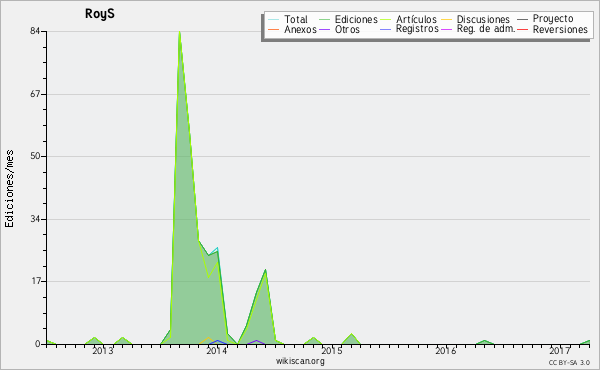Image resolution: width=600 pixels, height=370 pixels.
Task: Click the y-axis value 84
Action: (35, 31)
